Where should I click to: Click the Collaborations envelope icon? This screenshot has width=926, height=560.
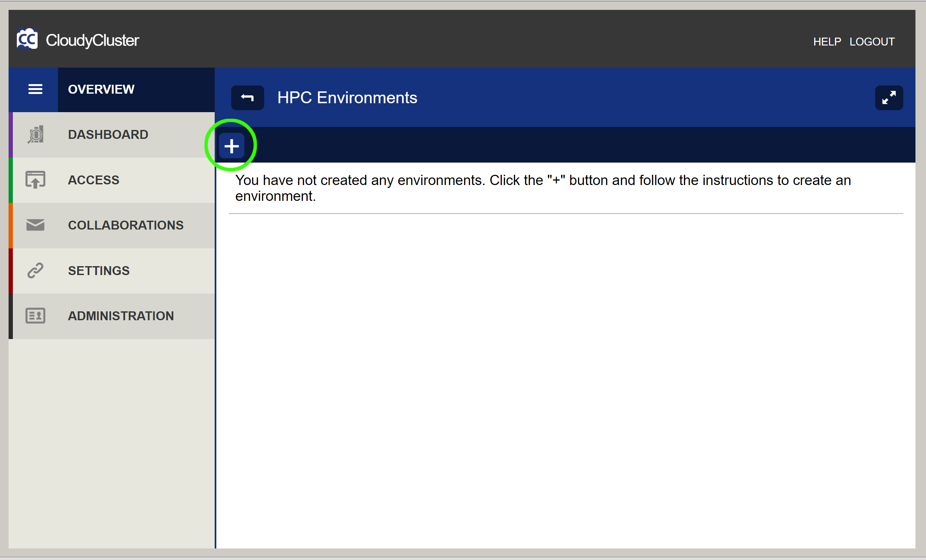pyautogui.click(x=35, y=225)
